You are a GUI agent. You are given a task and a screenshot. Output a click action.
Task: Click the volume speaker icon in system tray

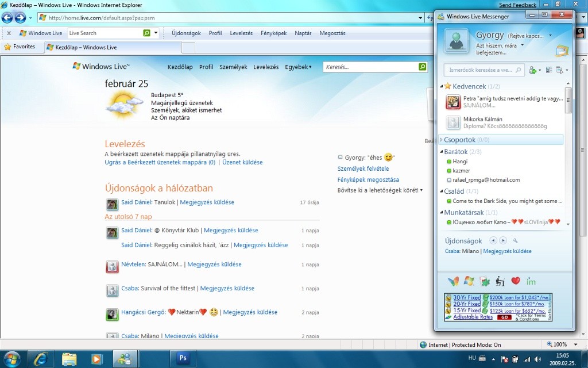[x=537, y=359]
